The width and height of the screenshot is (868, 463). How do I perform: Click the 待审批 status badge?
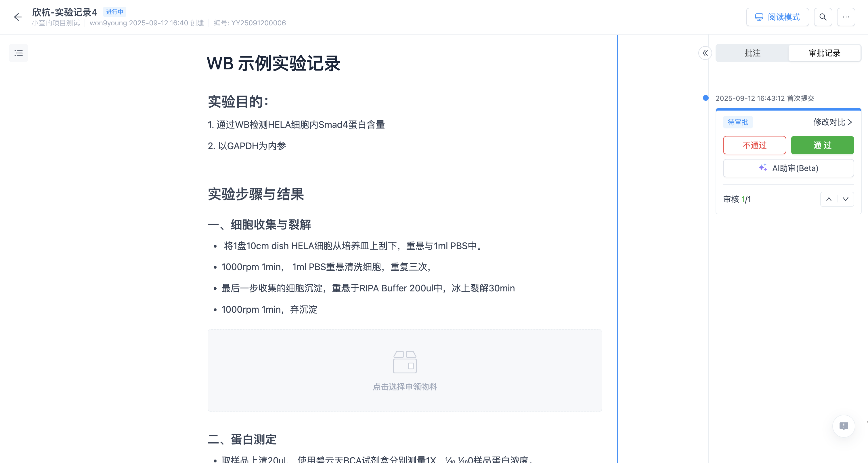[738, 122]
